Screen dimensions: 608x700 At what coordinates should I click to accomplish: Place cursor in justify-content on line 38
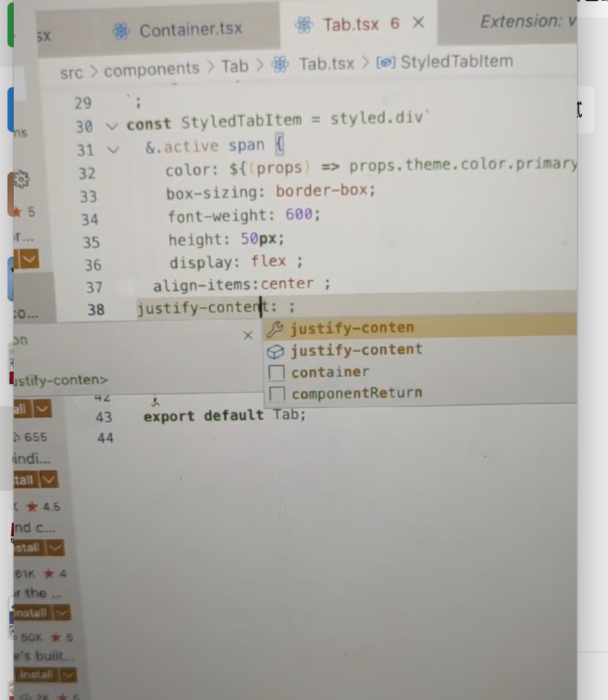click(204, 308)
